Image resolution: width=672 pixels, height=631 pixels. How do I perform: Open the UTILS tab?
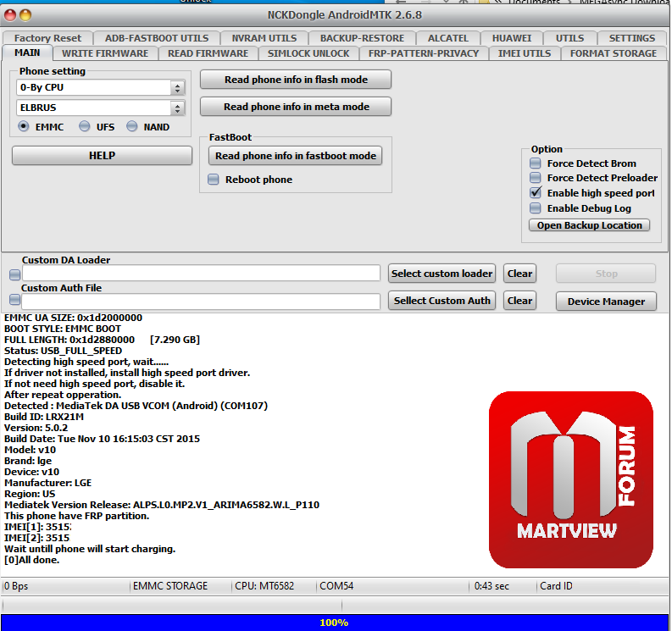(x=569, y=38)
